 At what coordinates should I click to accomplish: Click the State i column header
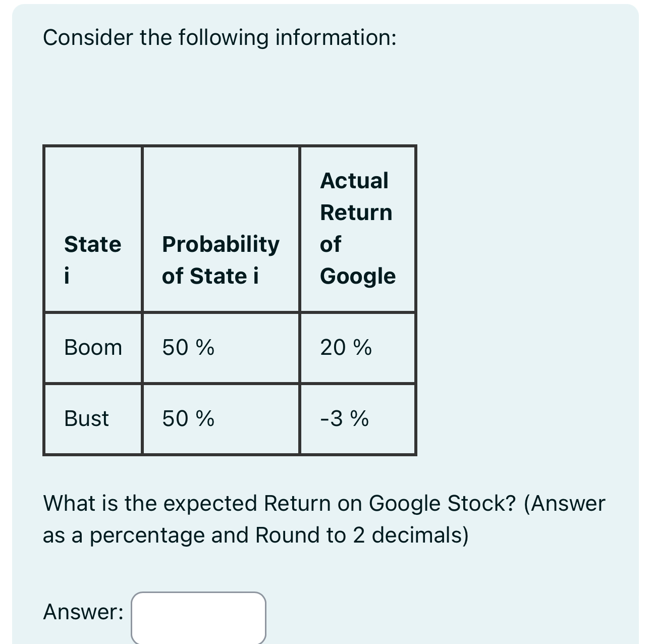pos(92,260)
